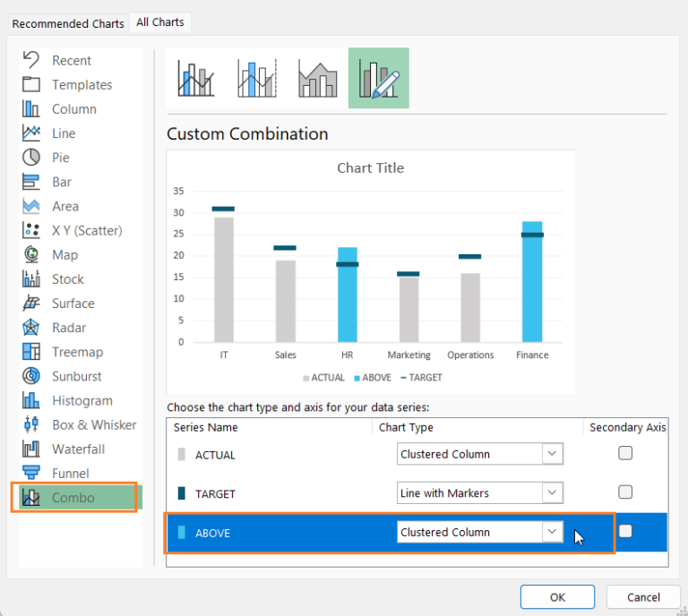This screenshot has height=616, width=688.
Task: Select the Box & Whisker category
Action: click(93, 424)
